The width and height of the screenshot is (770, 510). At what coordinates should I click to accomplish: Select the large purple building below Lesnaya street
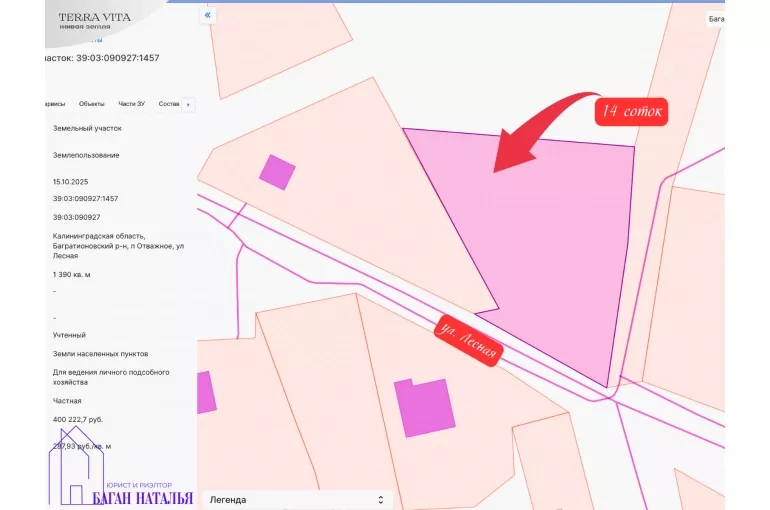click(424, 407)
